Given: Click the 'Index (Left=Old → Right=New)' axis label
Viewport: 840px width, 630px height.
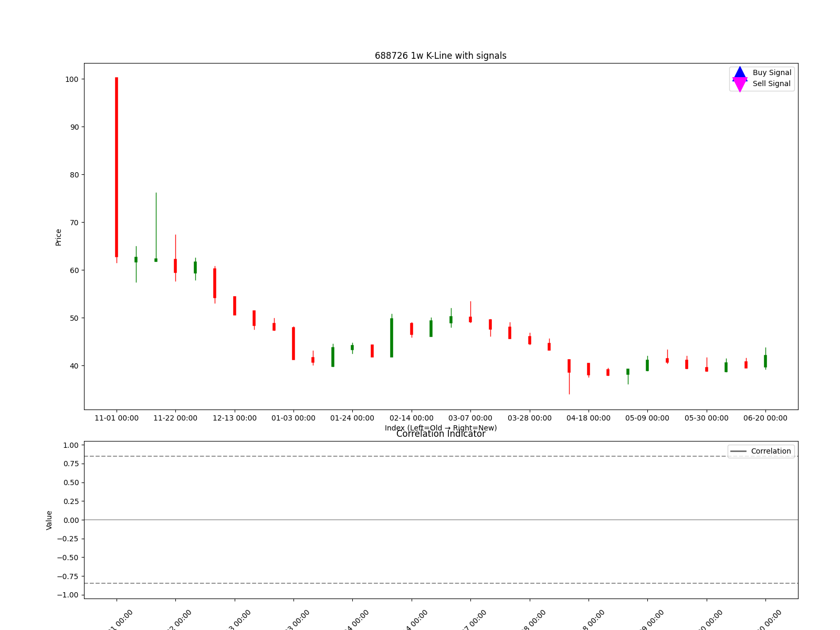Looking at the screenshot, I should tap(440, 428).
